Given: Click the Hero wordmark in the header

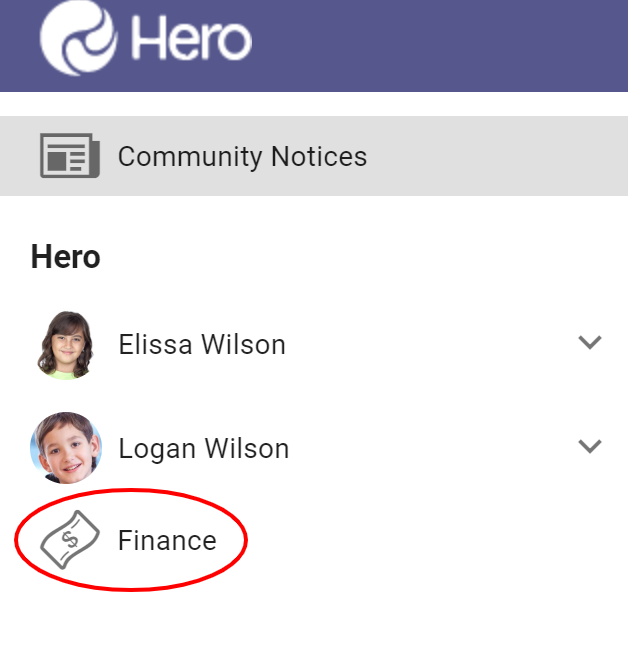Looking at the screenshot, I should click(x=190, y=38).
